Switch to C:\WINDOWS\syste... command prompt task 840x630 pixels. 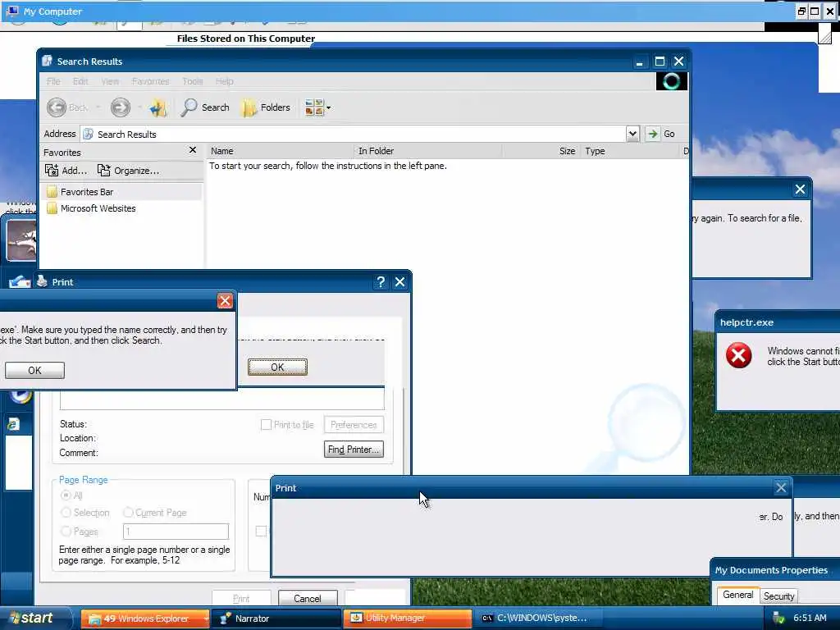pos(538,619)
